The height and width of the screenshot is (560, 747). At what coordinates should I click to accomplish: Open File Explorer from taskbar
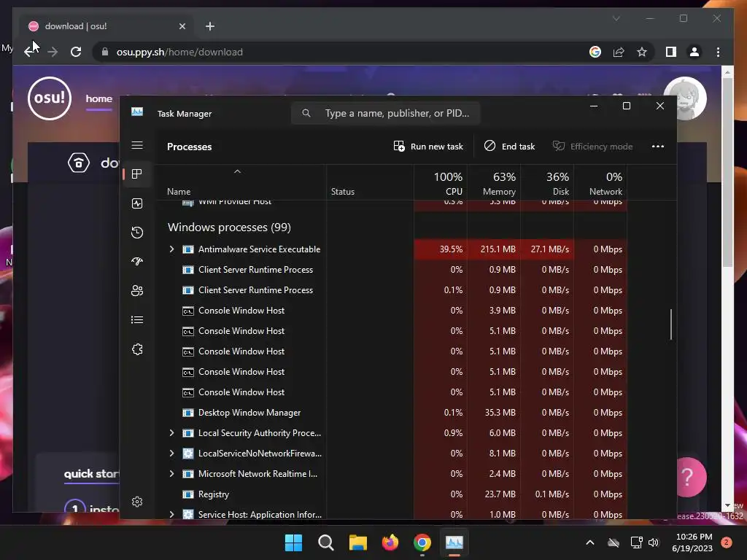(x=357, y=542)
